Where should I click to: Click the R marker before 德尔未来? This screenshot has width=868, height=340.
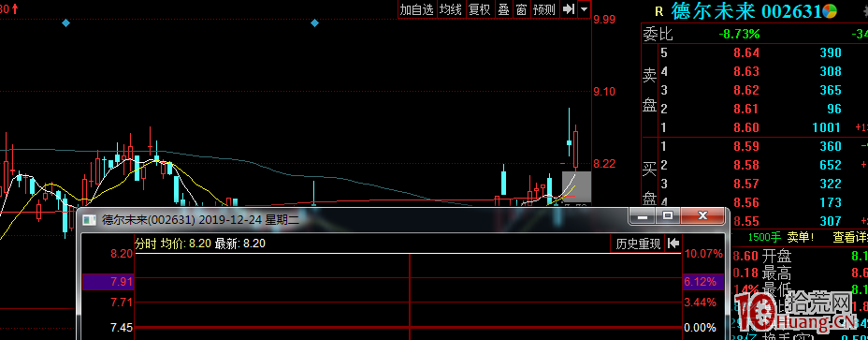pyautogui.click(x=658, y=11)
